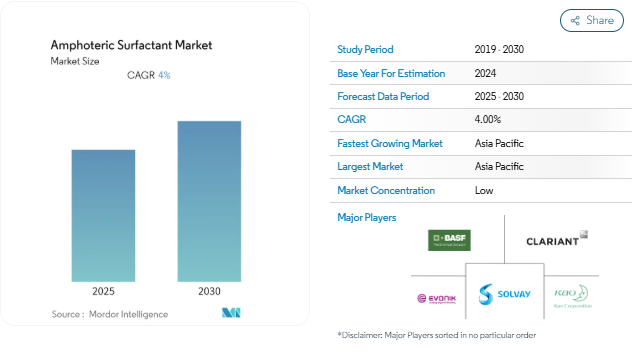The height and width of the screenshot is (361, 634).
Task: Click the Base Year For Estimation label
Action: click(391, 73)
